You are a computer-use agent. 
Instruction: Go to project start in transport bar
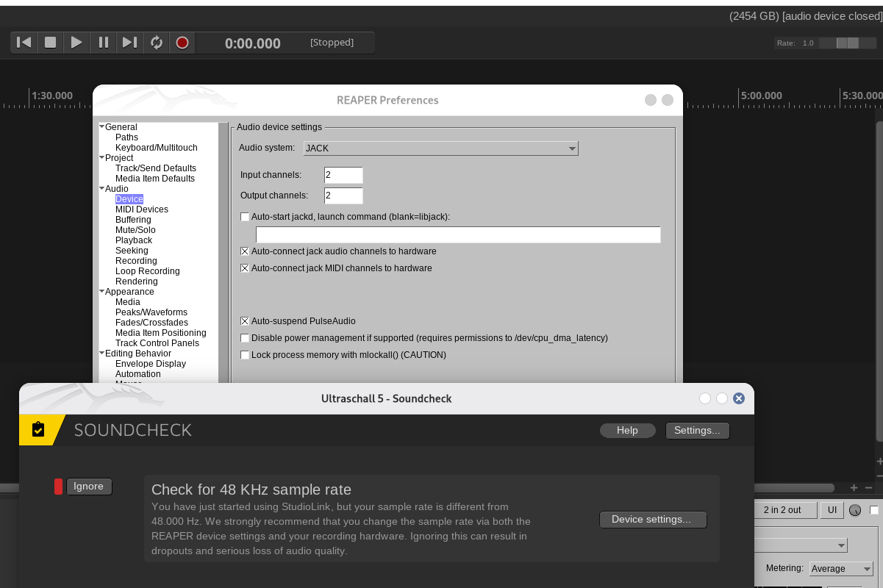[x=24, y=43]
